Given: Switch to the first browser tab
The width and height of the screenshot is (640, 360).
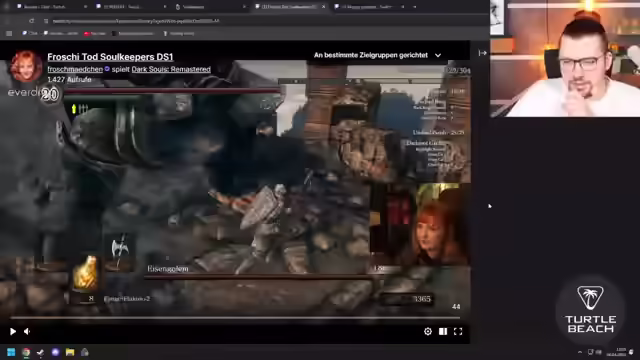Looking at the screenshot, I should [x=51, y=7].
